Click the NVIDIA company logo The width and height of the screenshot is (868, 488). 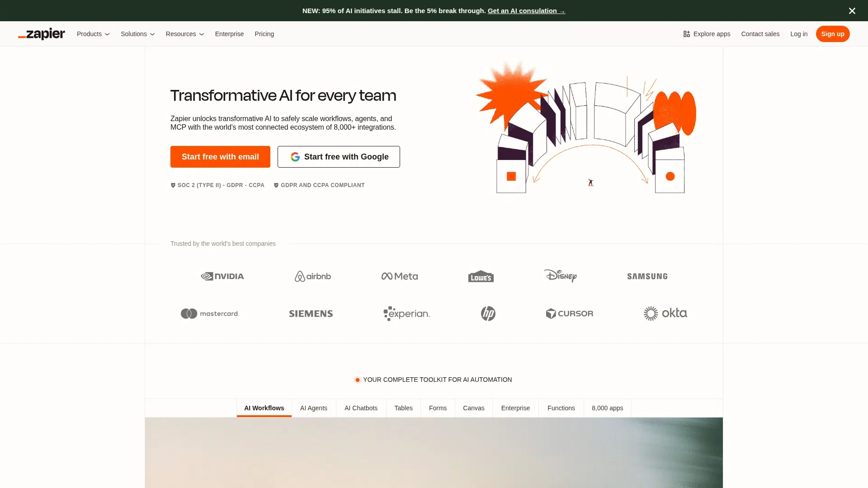click(x=222, y=276)
